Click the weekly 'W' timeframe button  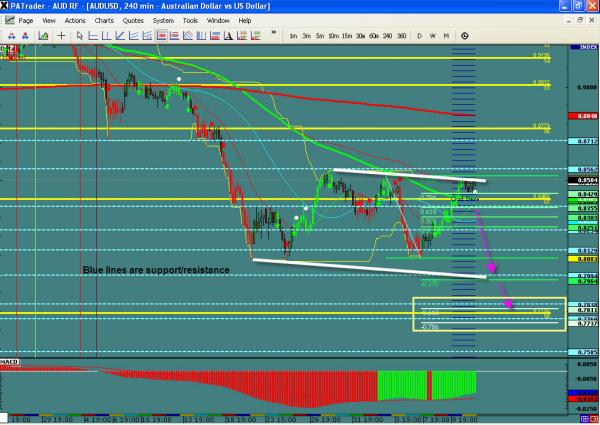pyautogui.click(x=431, y=35)
